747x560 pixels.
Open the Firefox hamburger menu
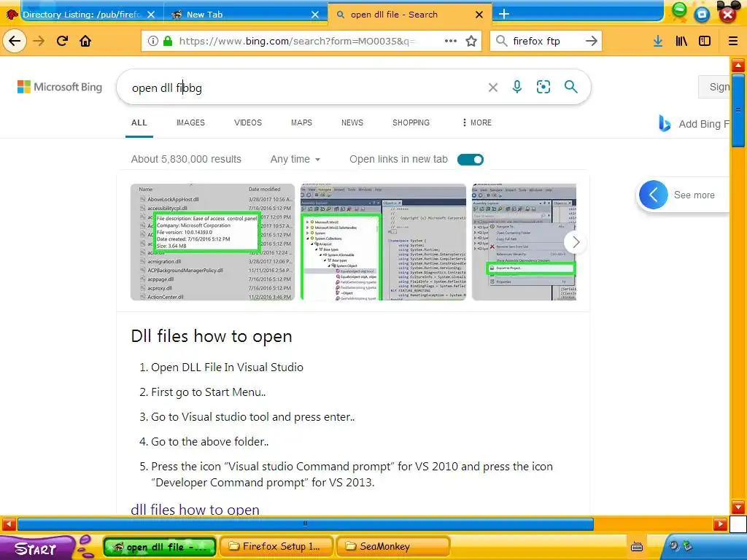click(733, 41)
